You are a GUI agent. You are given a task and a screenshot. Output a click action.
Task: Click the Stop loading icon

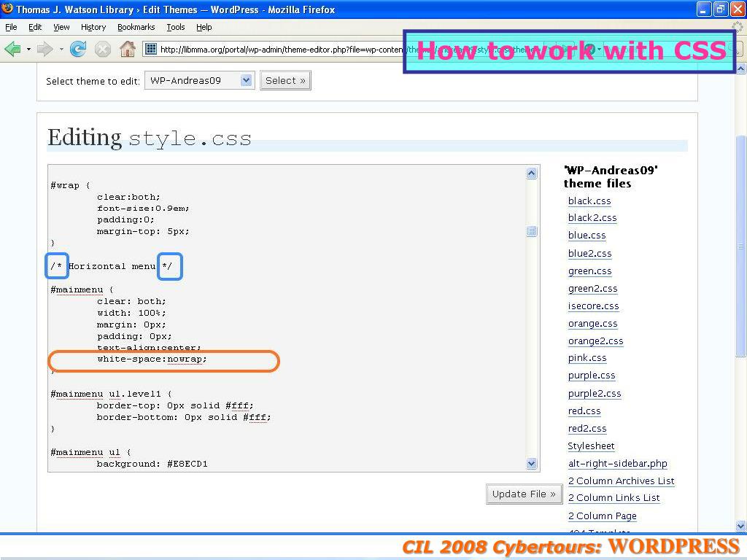(102, 49)
